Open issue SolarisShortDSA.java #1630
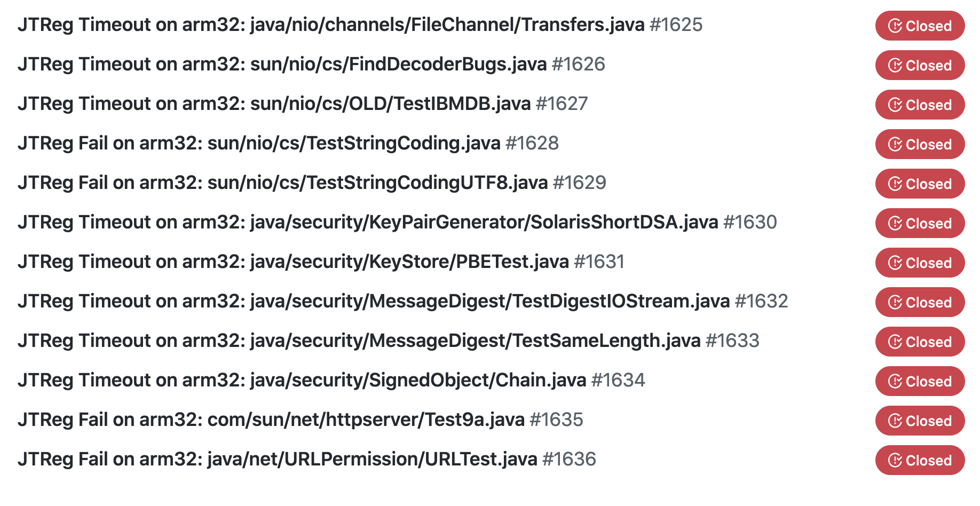This screenshot has width=980, height=506. pyautogui.click(x=397, y=222)
